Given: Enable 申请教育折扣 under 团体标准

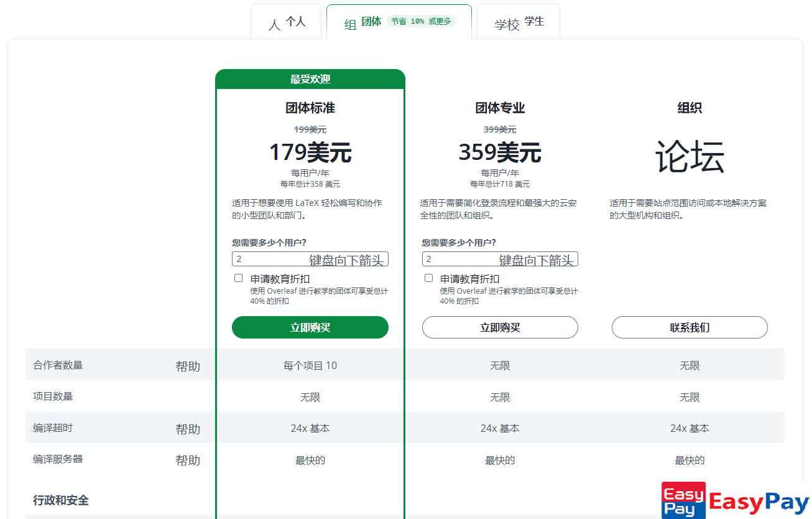Looking at the screenshot, I should 238,278.
